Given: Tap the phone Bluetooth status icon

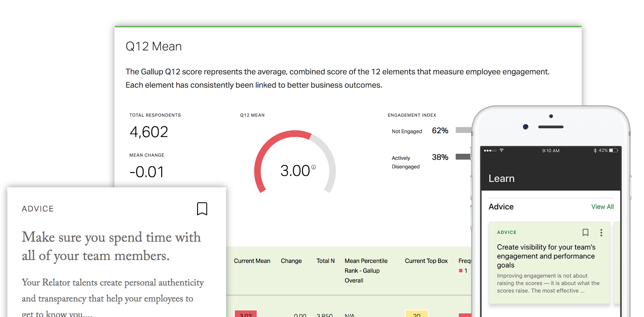Looking at the screenshot, I should tap(595, 150).
